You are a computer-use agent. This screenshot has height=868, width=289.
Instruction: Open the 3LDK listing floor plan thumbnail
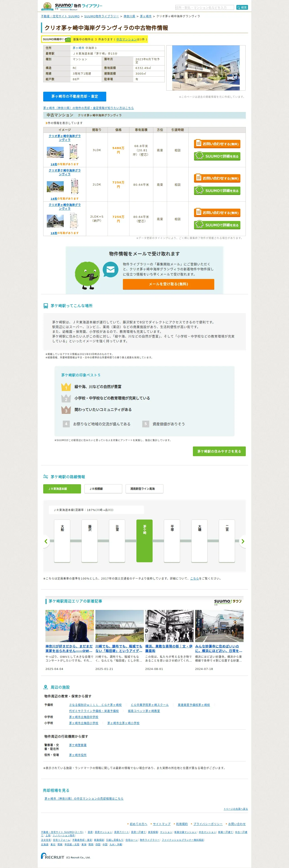[x=74, y=152]
